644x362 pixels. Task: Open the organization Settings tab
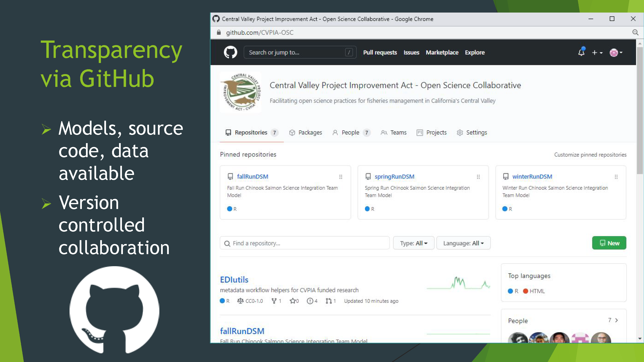coord(472,132)
